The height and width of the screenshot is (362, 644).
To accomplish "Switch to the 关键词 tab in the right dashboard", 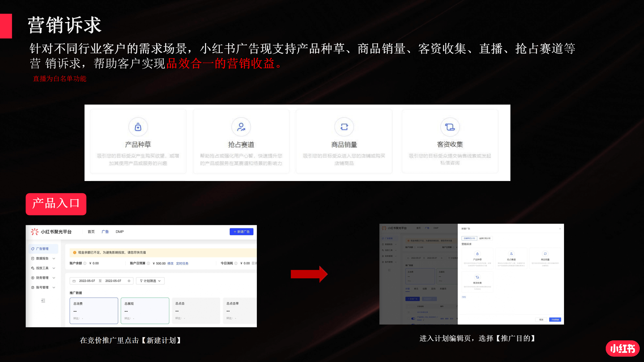I will 443,289.
